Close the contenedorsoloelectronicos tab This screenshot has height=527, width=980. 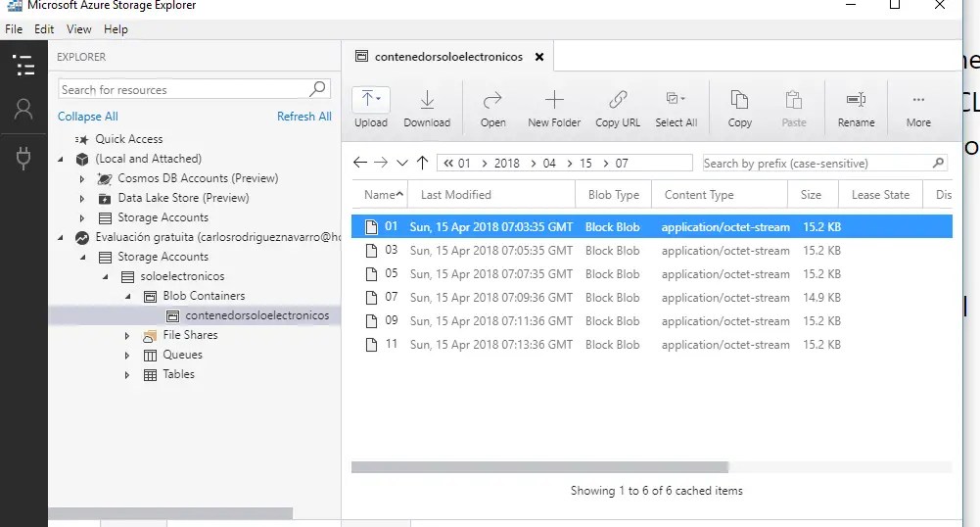pos(539,57)
